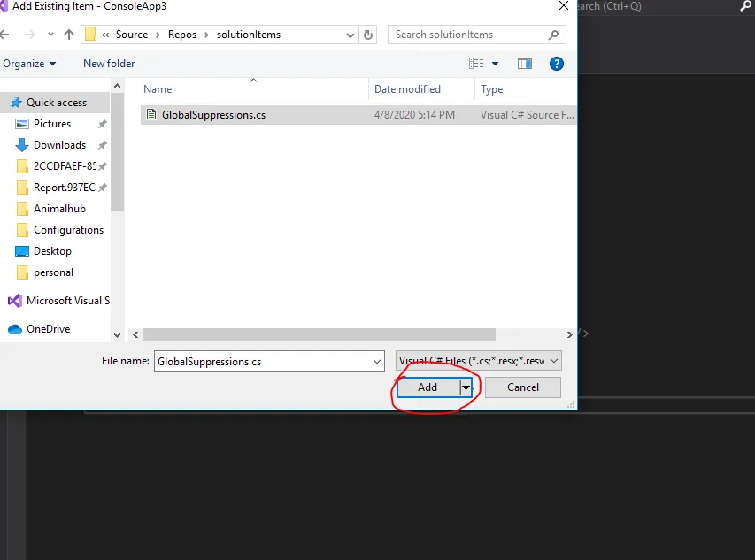Expand the File name dropdown
This screenshot has height=560, width=755.
pos(377,361)
